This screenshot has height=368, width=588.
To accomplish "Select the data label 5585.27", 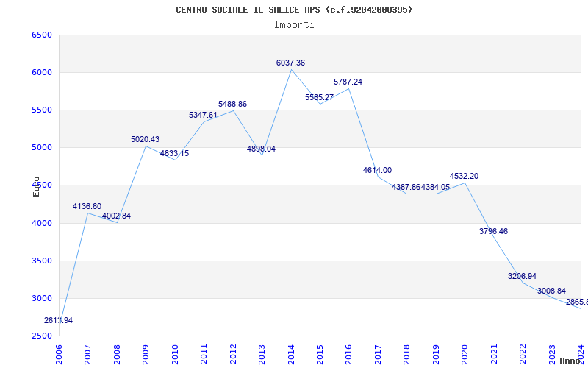I will (x=319, y=98).
